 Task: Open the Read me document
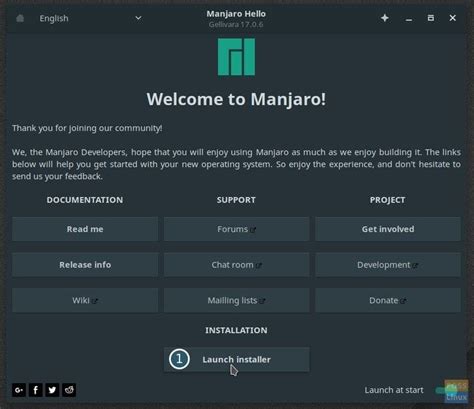[85, 229]
